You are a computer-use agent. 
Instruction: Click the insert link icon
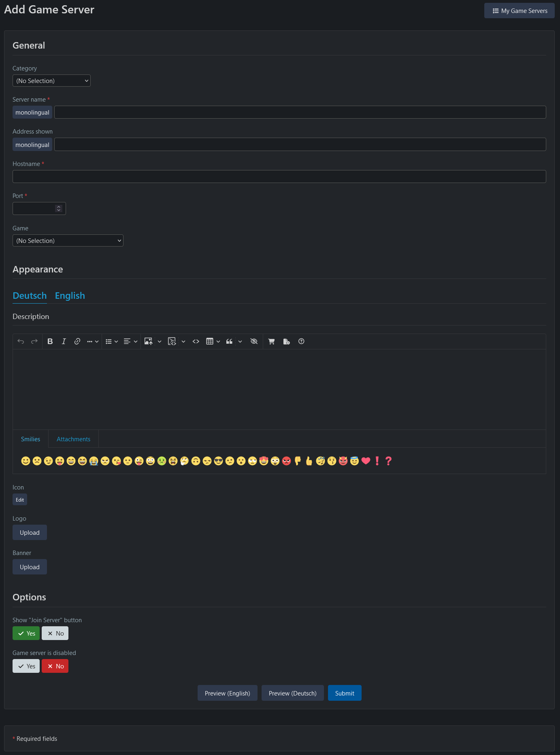77,341
